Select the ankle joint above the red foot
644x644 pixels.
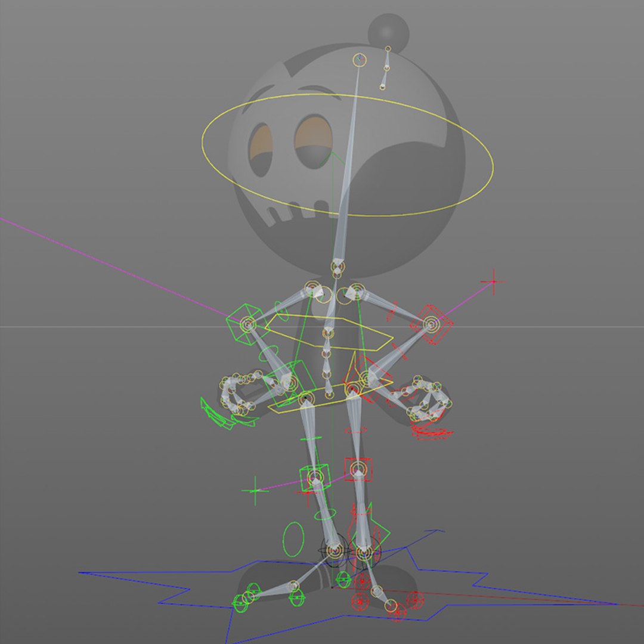pyautogui.click(x=364, y=553)
